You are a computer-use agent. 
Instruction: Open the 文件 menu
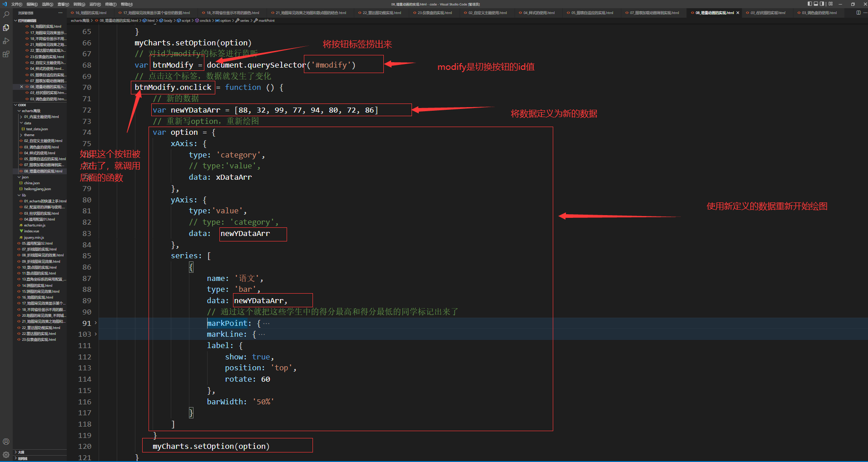[x=17, y=4]
